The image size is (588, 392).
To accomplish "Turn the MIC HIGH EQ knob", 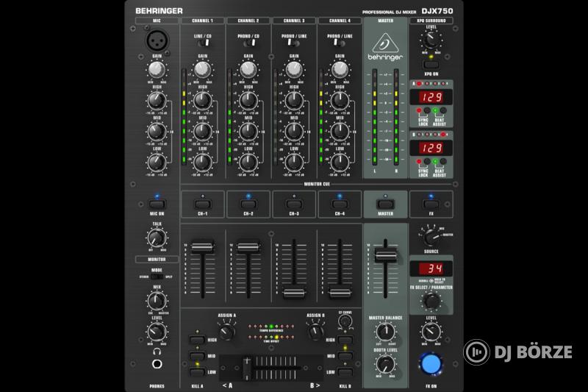I will 157,100.
